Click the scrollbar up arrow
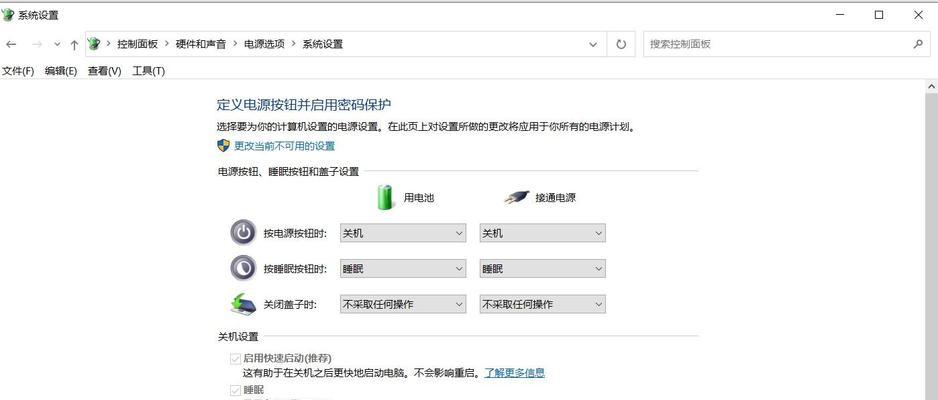Viewport: 938px width, 400px height. [x=931, y=87]
